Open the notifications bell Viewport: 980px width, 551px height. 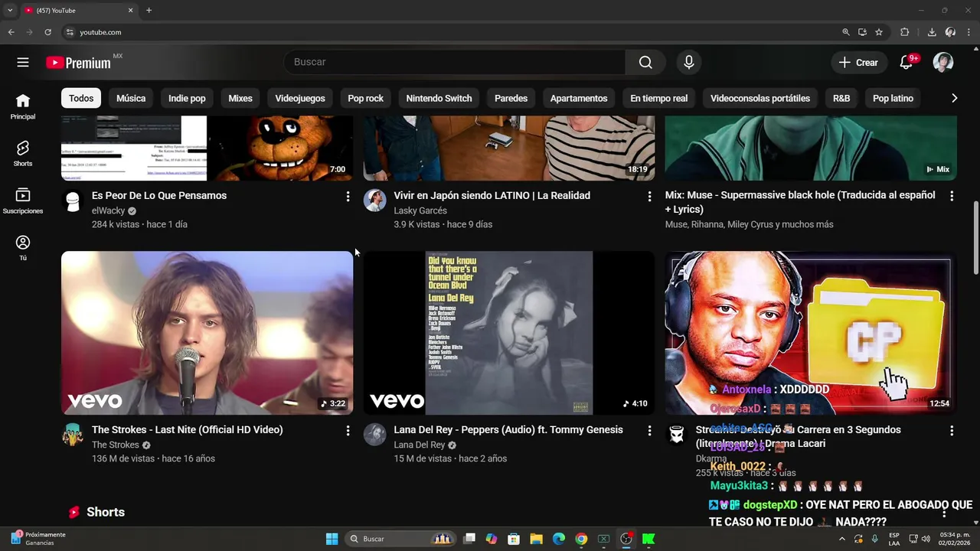tap(906, 62)
